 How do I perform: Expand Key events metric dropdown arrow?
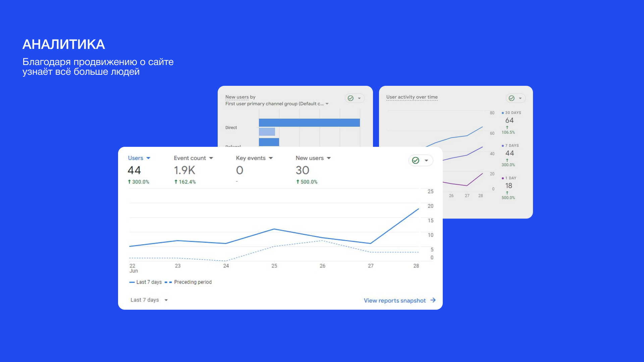tap(271, 158)
